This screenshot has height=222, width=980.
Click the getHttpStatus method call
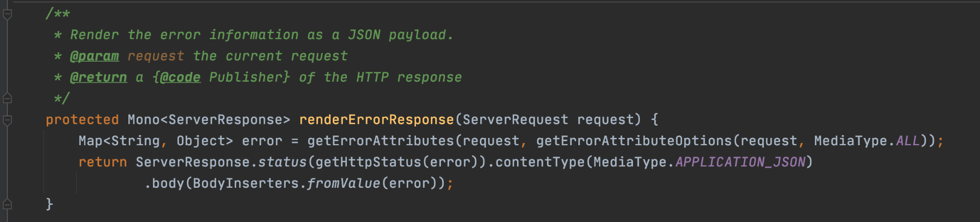click(x=368, y=162)
